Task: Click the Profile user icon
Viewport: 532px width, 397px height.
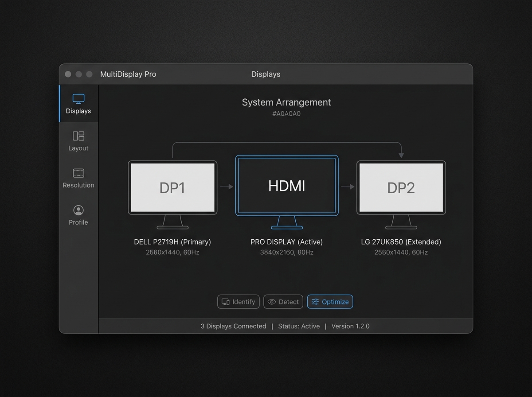Action: point(78,210)
